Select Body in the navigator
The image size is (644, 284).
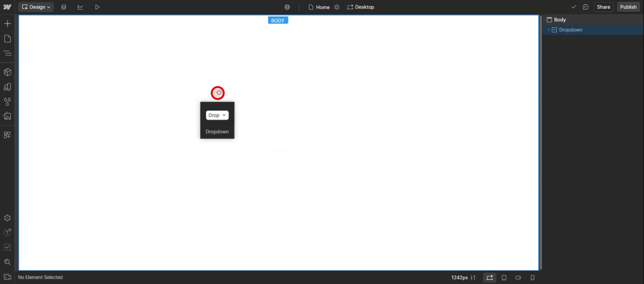click(x=560, y=20)
